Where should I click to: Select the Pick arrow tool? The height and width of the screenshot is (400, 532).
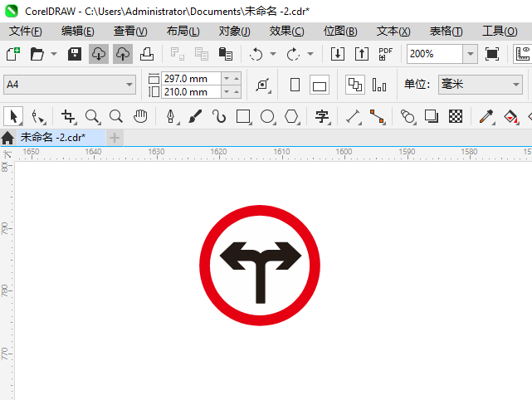click(13, 117)
